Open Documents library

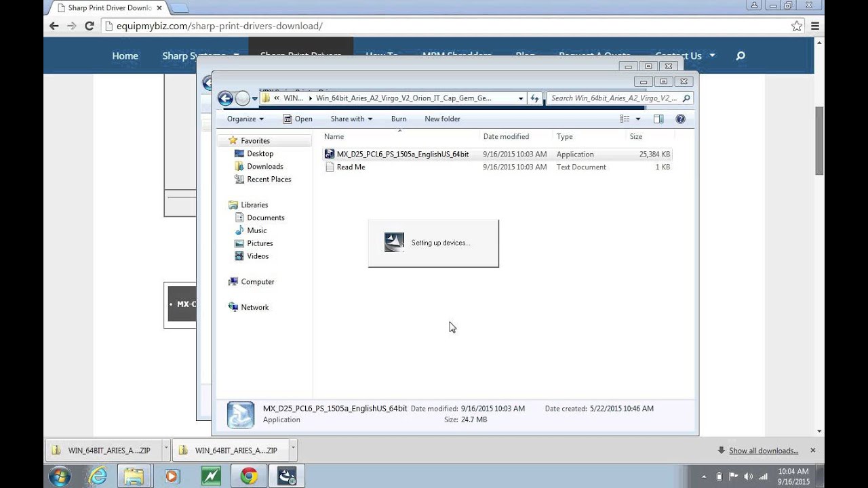point(265,218)
